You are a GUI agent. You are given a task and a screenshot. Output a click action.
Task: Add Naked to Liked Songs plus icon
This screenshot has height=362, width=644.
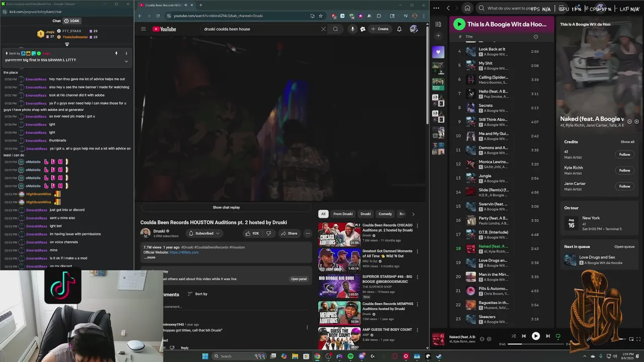(489, 339)
